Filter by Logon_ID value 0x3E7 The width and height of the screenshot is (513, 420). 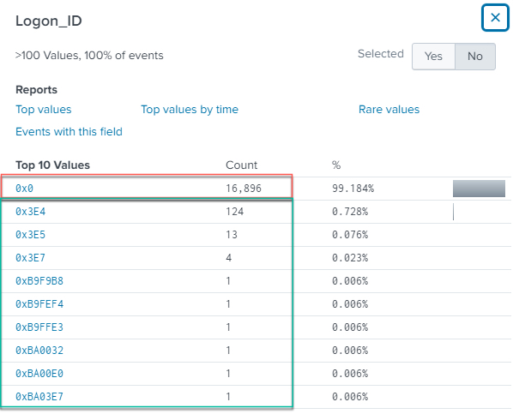tap(30, 258)
